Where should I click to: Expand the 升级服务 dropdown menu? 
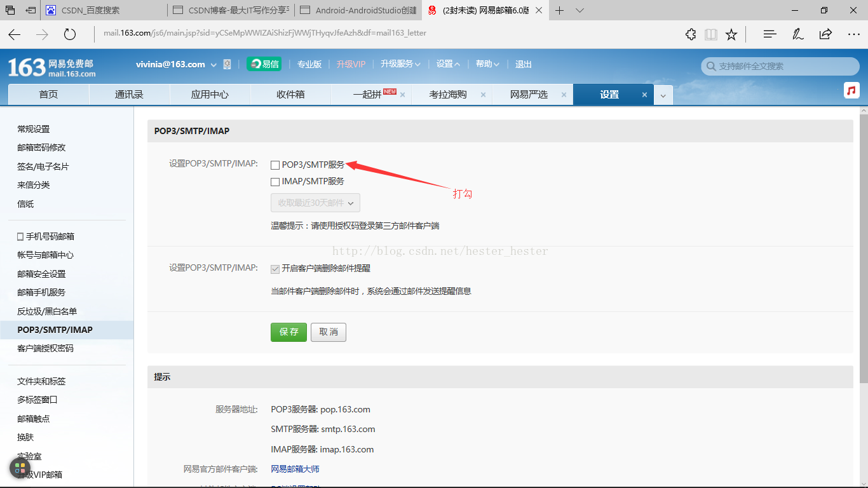click(400, 64)
